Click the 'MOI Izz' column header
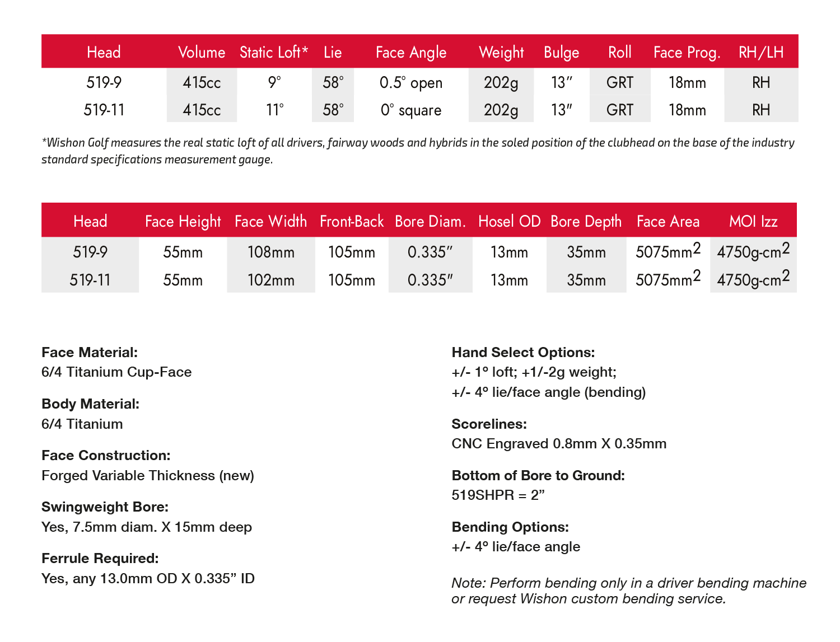 point(753,221)
